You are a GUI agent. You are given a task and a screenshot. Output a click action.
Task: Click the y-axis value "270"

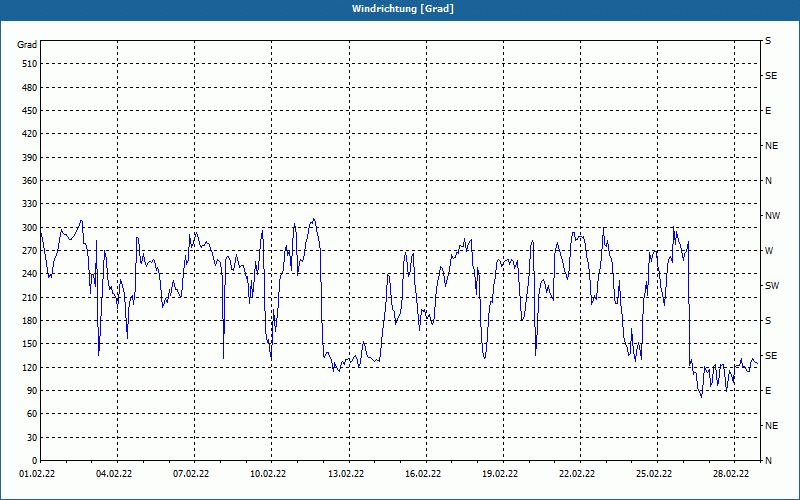pyautogui.click(x=30, y=251)
